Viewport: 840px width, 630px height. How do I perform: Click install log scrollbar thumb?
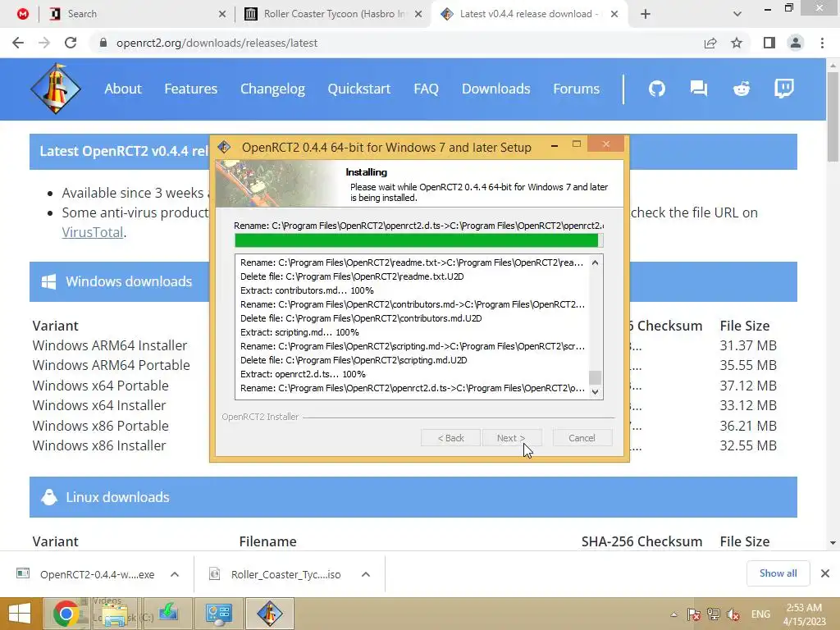(595, 377)
